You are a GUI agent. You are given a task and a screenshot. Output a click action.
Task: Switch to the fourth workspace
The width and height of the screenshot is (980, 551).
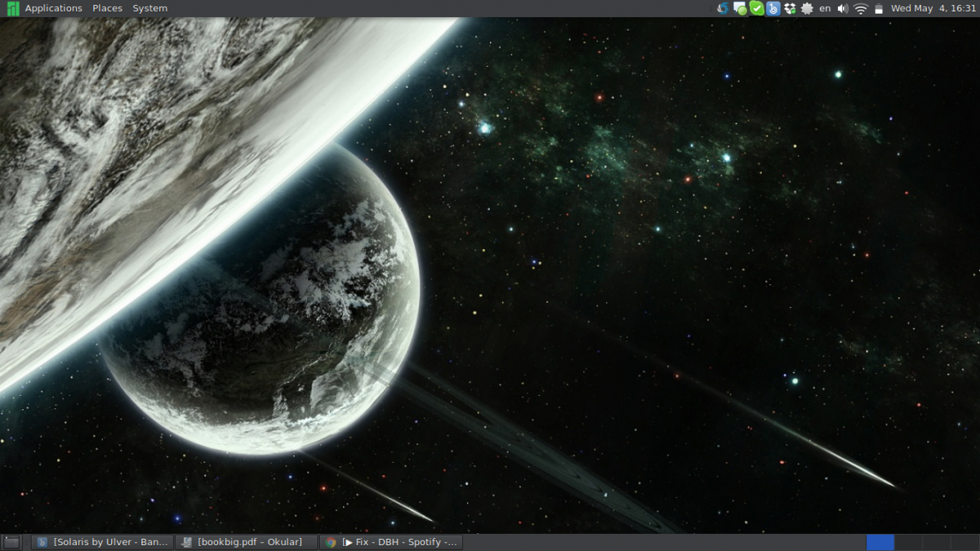click(x=964, y=542)
